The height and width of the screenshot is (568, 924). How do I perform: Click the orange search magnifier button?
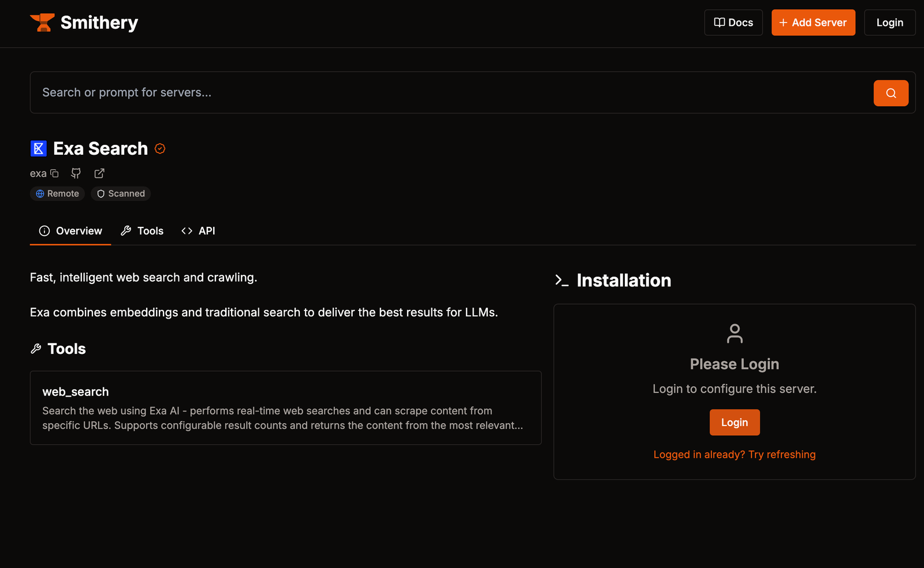pyautogui.click(x=891, y=93)
